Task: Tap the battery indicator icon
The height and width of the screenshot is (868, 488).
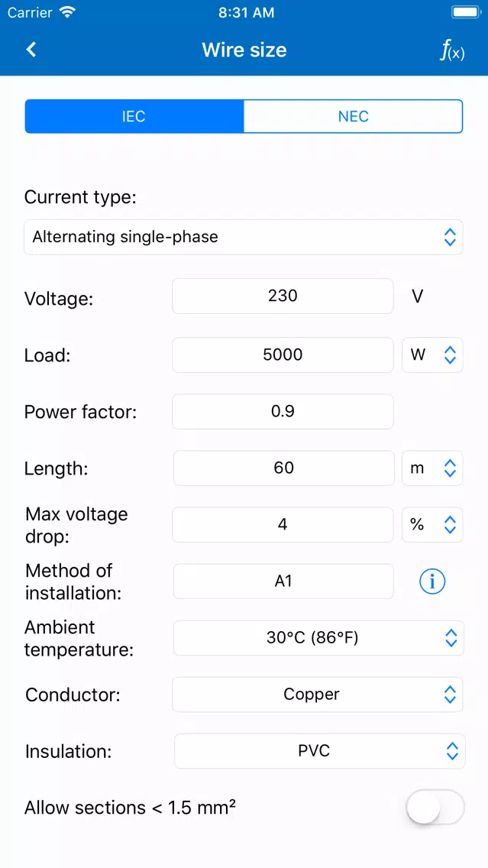Action: (466, 12)
